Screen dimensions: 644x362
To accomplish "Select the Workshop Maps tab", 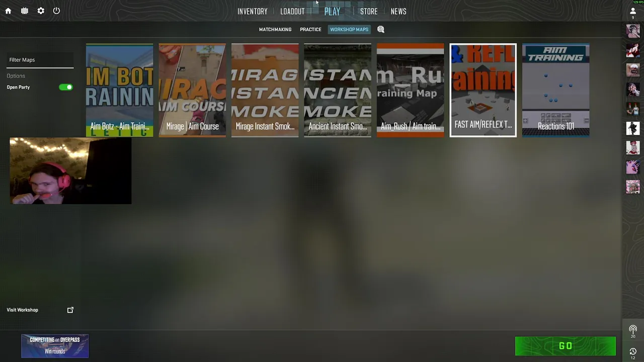I will 349,29.
